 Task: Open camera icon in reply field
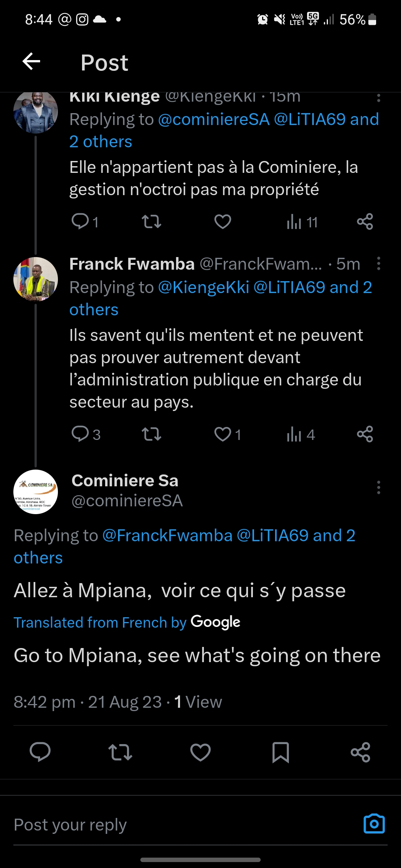(x=374, y=824)
